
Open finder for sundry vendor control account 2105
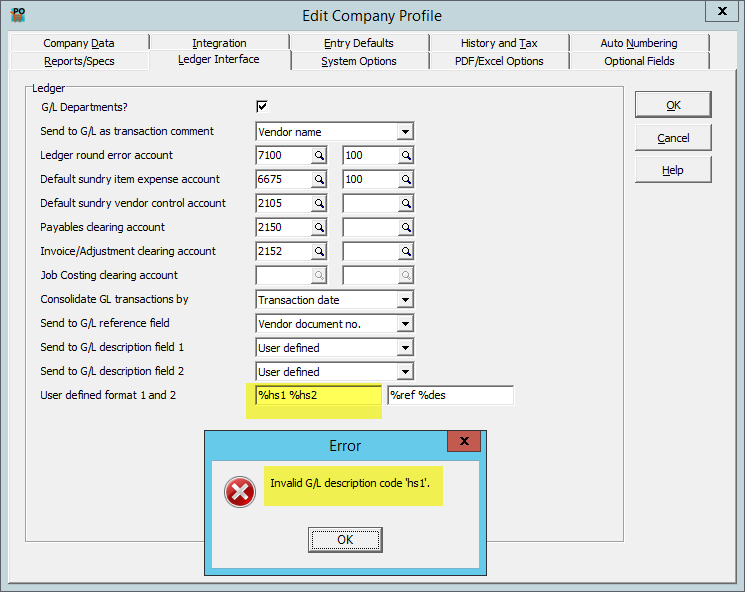[x=319, y=204]
